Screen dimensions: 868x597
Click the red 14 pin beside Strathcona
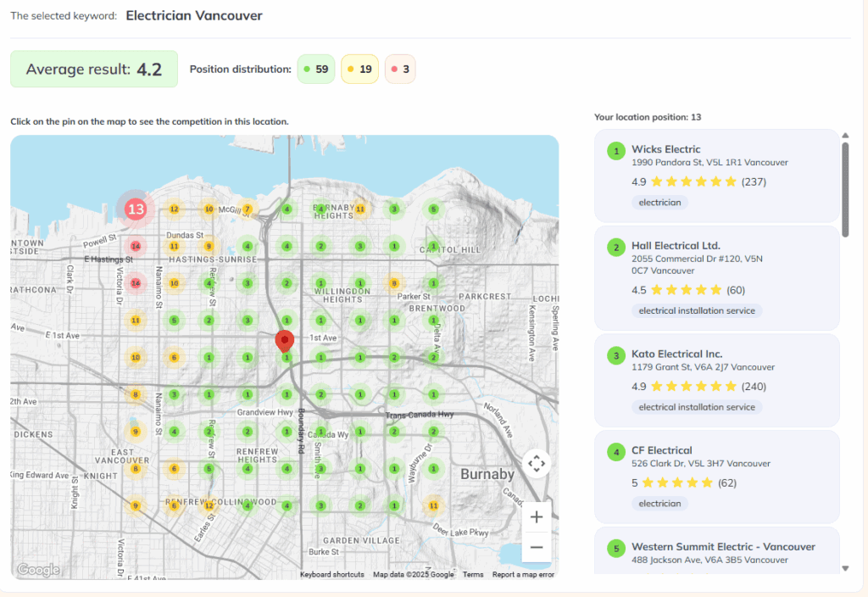point(135,283)
